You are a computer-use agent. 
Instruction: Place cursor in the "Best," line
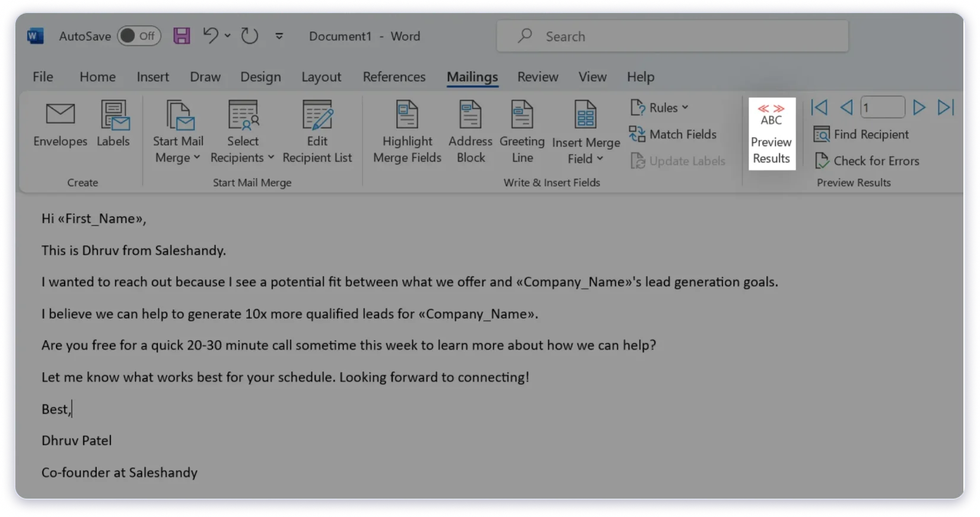click(x=56, y=409)
